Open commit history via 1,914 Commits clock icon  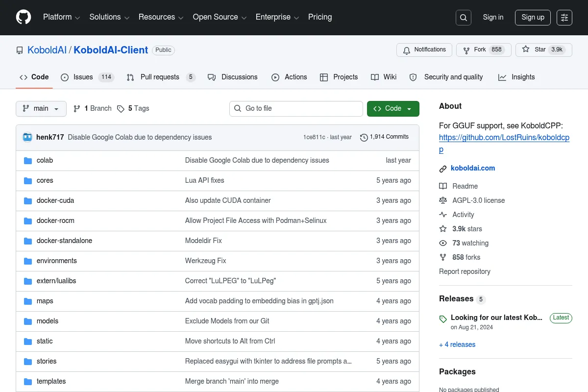point(364,137)
